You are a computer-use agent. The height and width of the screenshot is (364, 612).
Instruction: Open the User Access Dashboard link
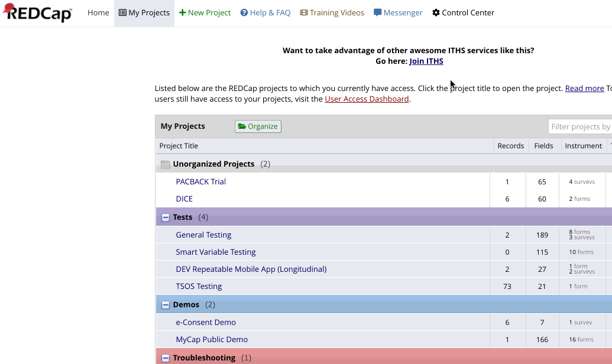click(x=367, y=99)
